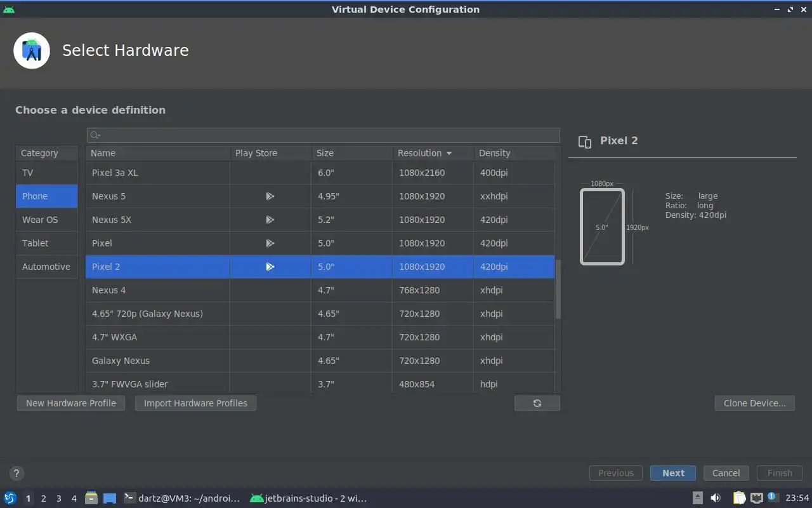
Task: Click the search magnifier icon
Action: pyautogui.click(x=95, y=135)
